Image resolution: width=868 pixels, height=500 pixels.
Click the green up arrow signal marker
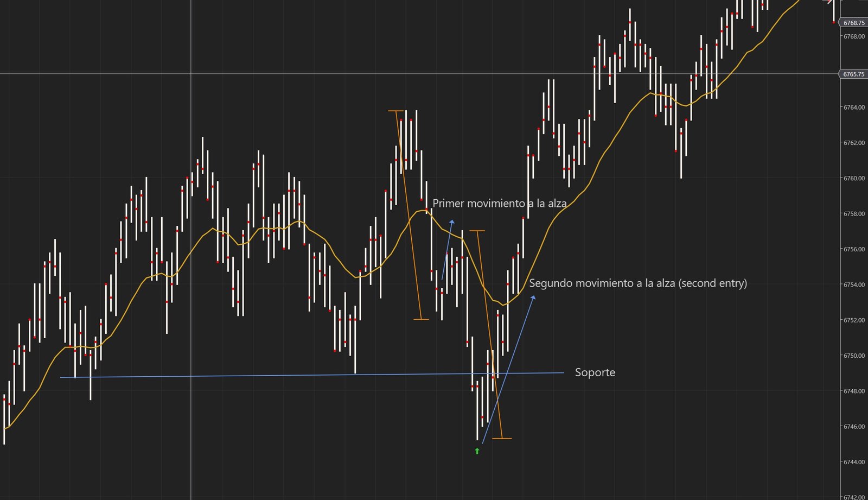click(477, 451)
